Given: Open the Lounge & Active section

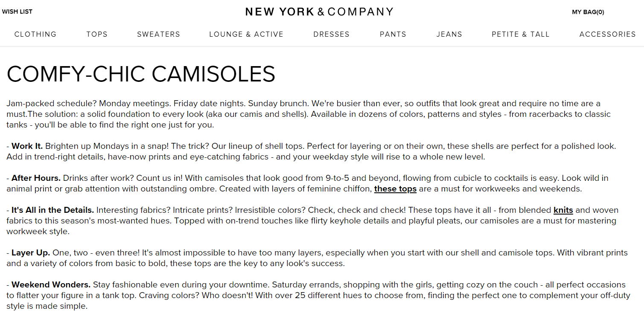Looking at the screenshot, I should pyautogui.click(x=246, y=35).
